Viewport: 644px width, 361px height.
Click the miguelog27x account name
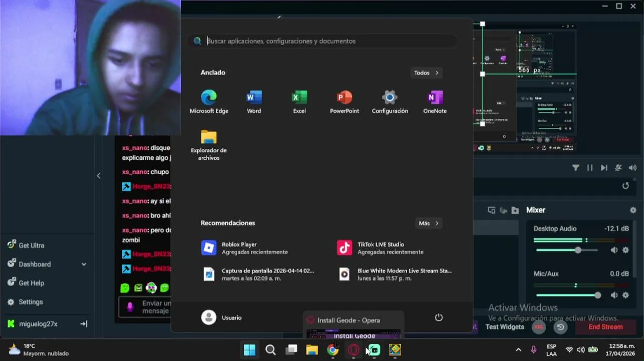click(38, 324)
